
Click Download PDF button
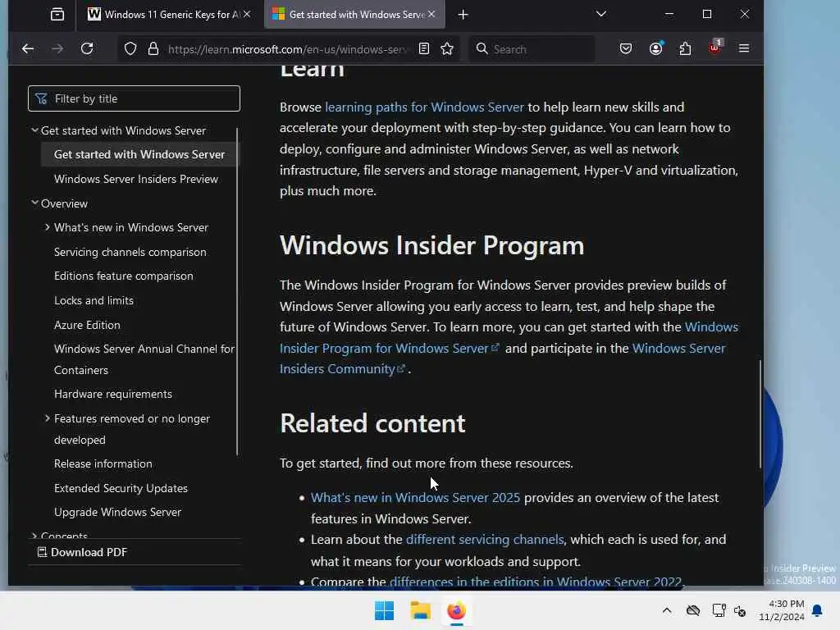point(82,552)
